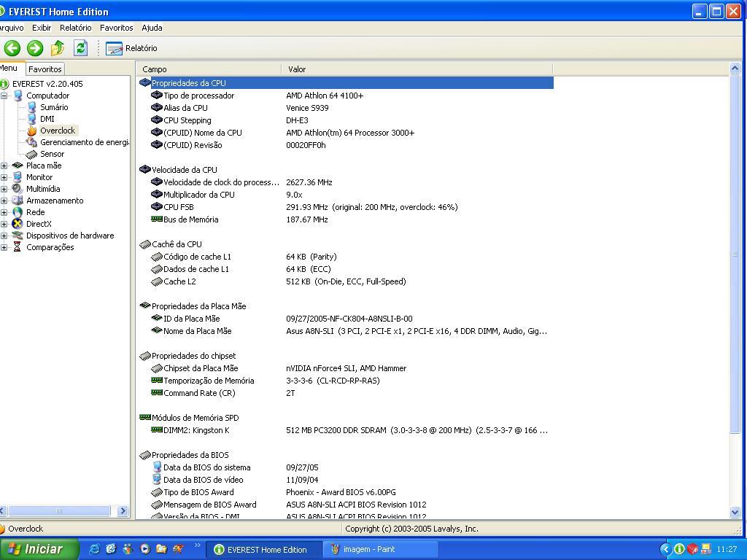
Task: Expand the Dispositivos de hardware node
Action: [x=4, y=236]
